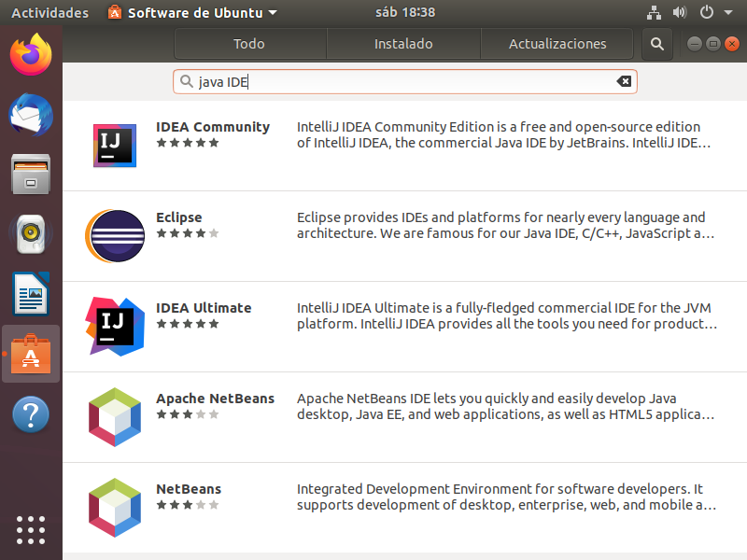The height and width of the screenshot is (560, 747).
Task: Click inside the java IDE search field
Action: (402, 81)
